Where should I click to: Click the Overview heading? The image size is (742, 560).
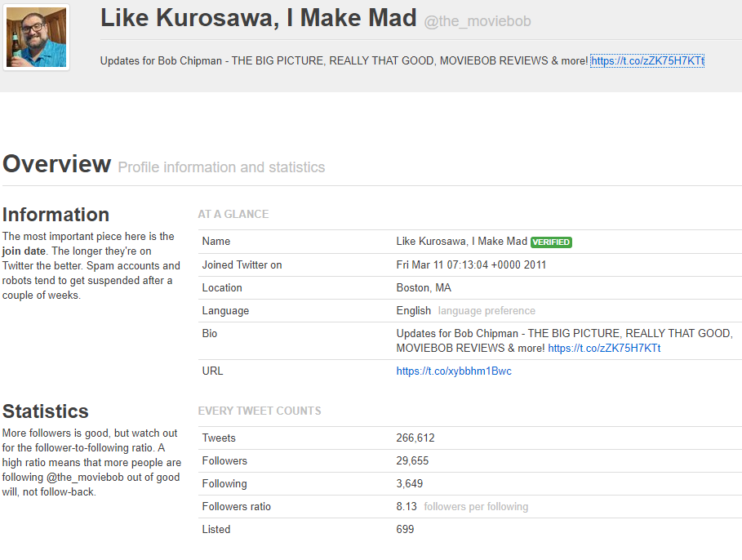(x=57, y=164)
